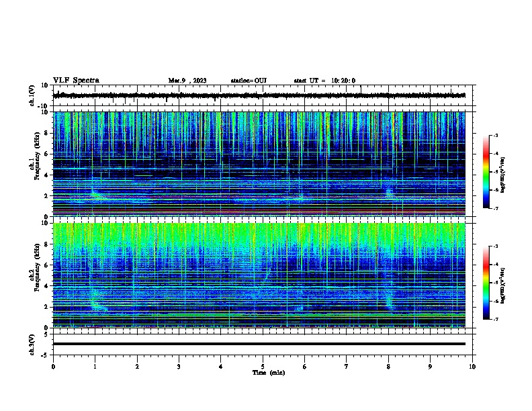Click the ch.1 frequency tick label '6'

click(x=47, y=154)
